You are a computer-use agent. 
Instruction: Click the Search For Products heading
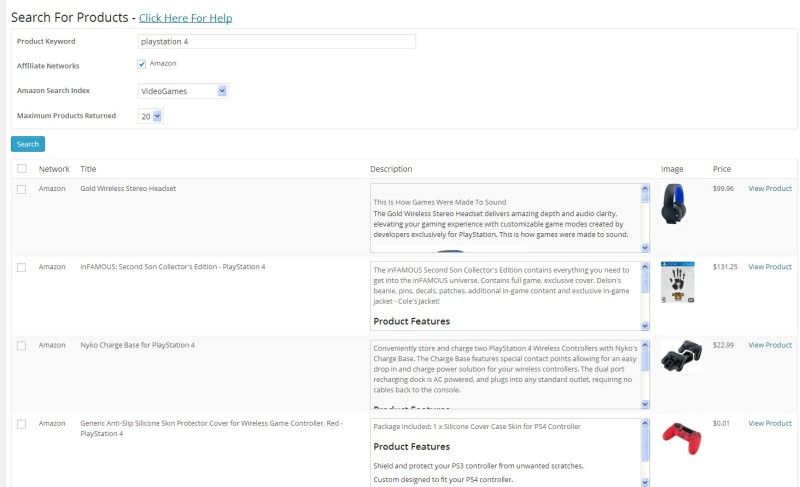69,17
